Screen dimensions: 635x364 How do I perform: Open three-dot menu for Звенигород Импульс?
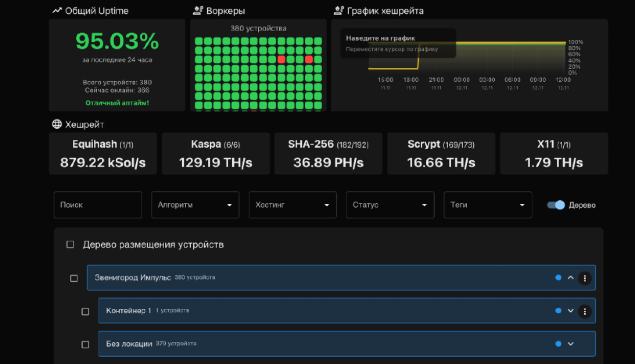pyautogui.click(x=585, y=278)
